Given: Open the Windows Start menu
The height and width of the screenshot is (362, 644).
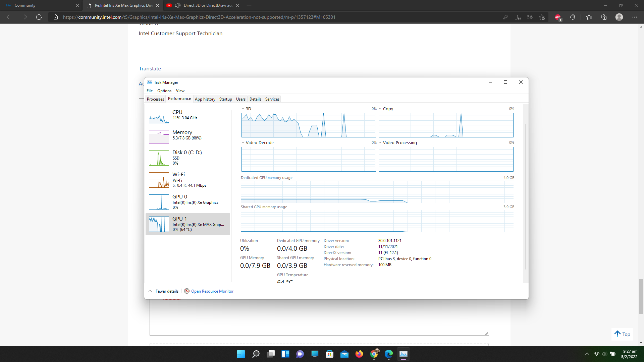Looking at the screenshot, I should [240, 354].
